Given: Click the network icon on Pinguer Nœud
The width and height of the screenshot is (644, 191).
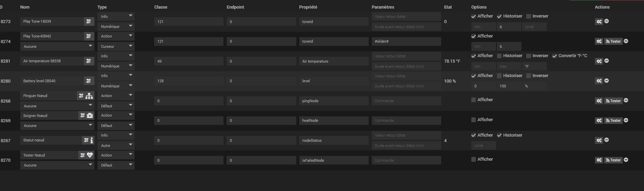Looking at the screenshot, I should [x=89, y=96].
